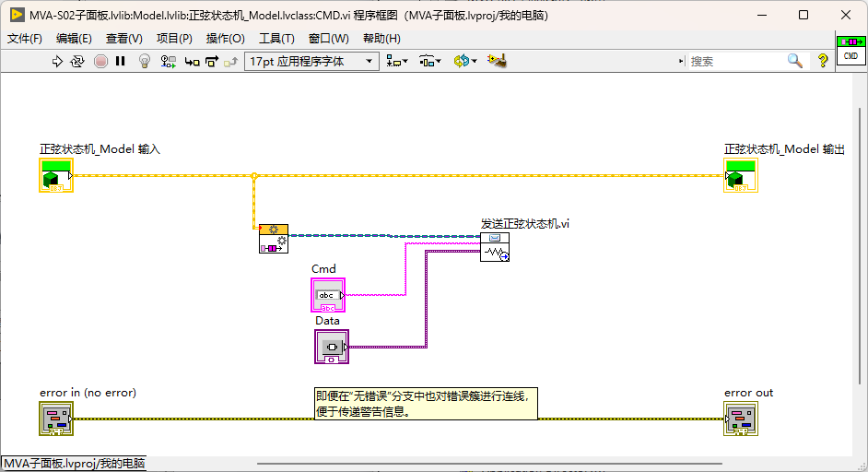The height and width of the screenshot is (472, 868).
Task: Click the error out label
Action: click(x=748, y=392)
